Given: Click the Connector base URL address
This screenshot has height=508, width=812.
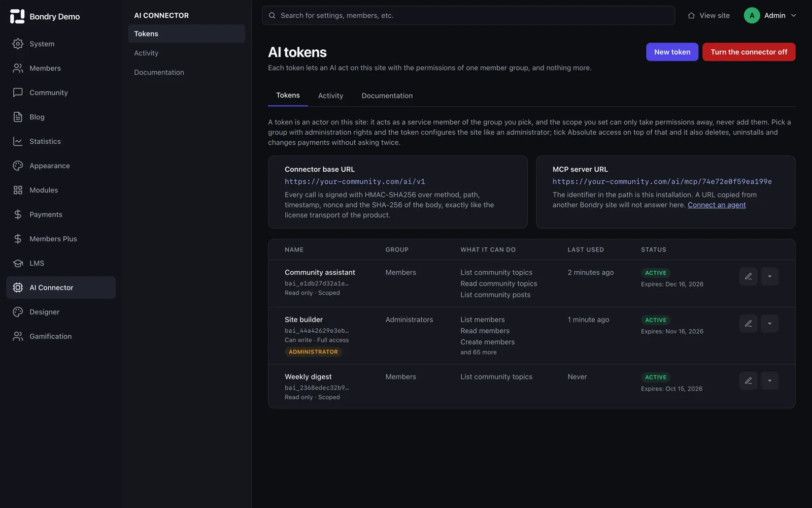Looking at the screenshot, I should (x=355, y=181).
